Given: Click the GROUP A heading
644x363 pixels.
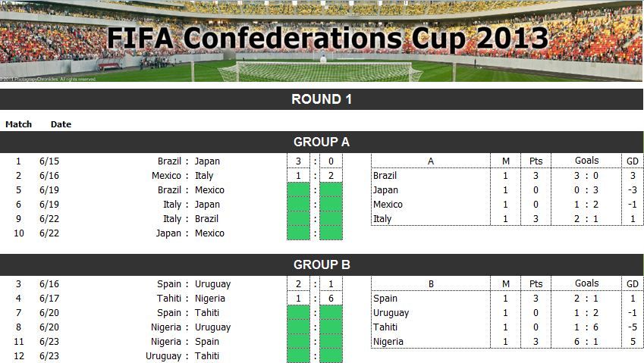Looking at the screenshot, I should pos(322,142).
